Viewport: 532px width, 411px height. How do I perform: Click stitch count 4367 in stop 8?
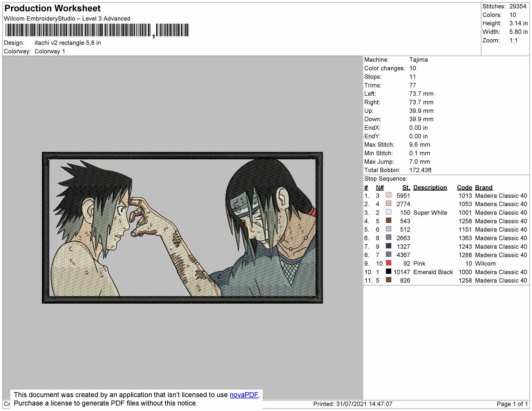[x=403, y=255]
